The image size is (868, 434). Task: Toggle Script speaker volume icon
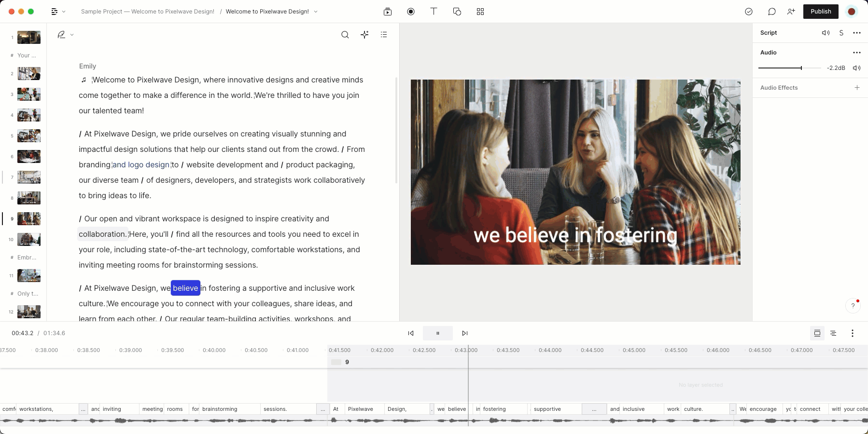[826, 33]
